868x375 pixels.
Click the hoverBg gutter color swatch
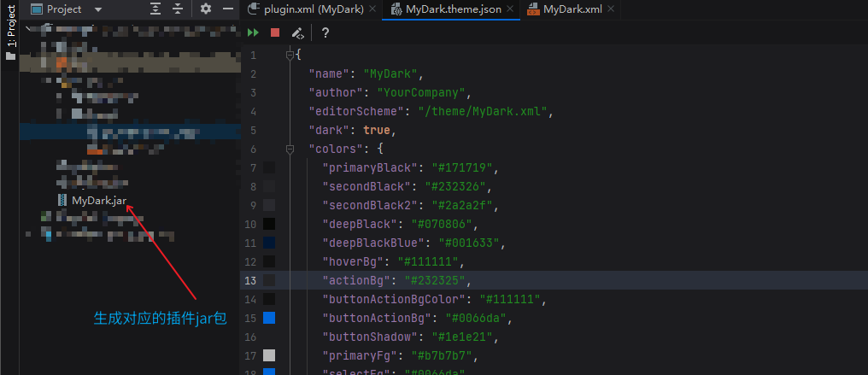(x=269, y=261)
